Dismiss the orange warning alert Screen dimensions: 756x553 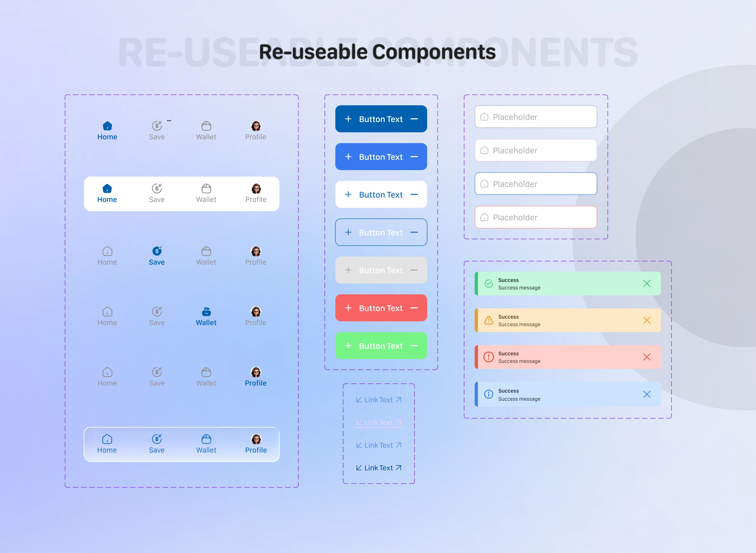[647, 320]
